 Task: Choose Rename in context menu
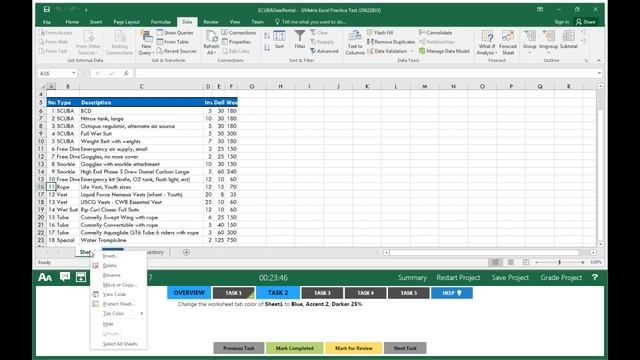tap(118, 275)
